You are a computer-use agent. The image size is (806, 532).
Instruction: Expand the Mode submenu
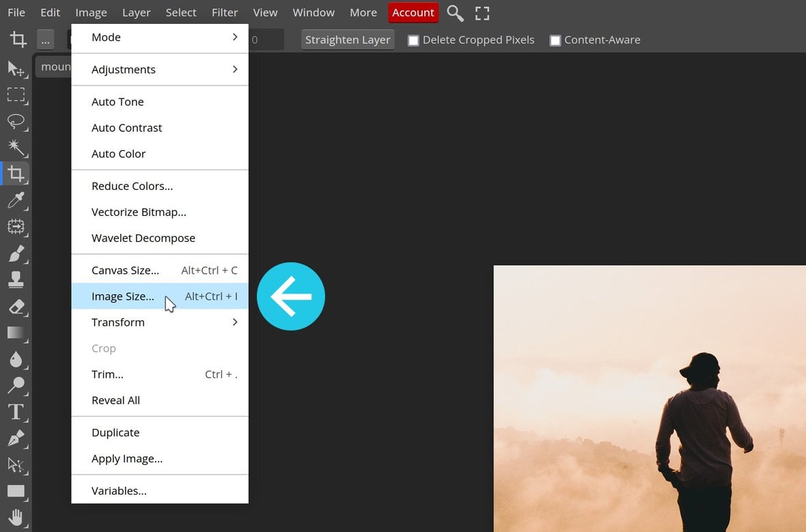160,38
